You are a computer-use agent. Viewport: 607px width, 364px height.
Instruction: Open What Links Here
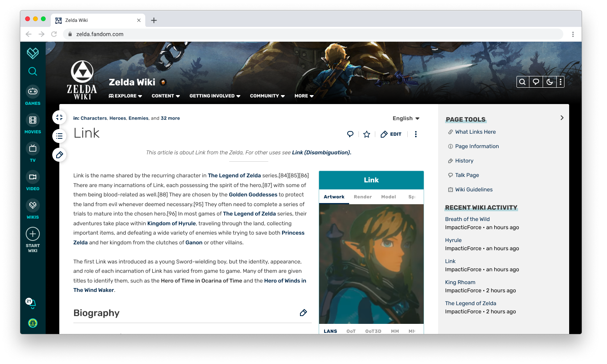click(x=475, y=132)
